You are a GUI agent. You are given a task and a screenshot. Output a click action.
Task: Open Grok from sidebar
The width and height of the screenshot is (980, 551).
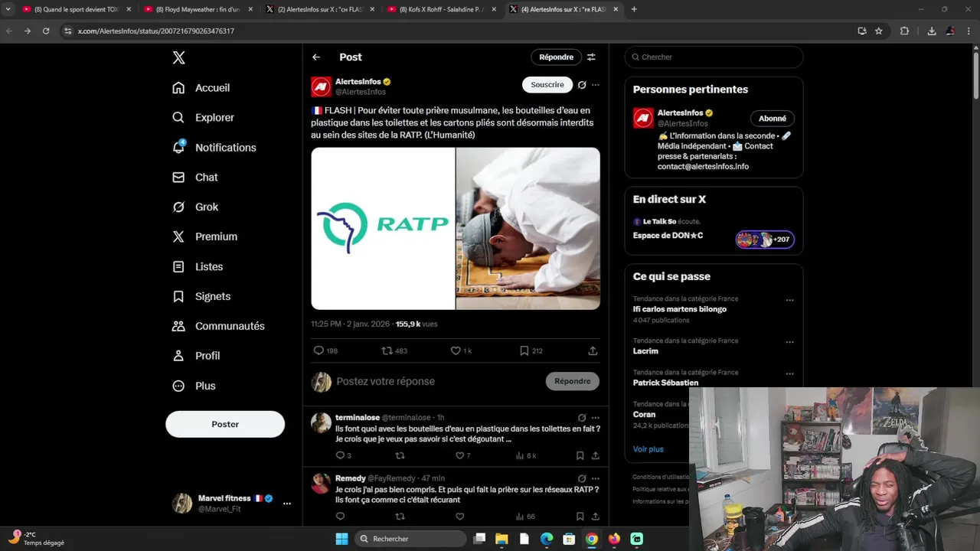click(195, 207)
